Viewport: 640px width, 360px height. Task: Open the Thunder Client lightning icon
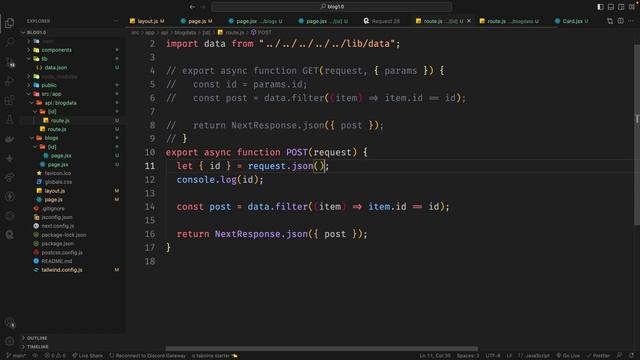(x=9, y=197)
